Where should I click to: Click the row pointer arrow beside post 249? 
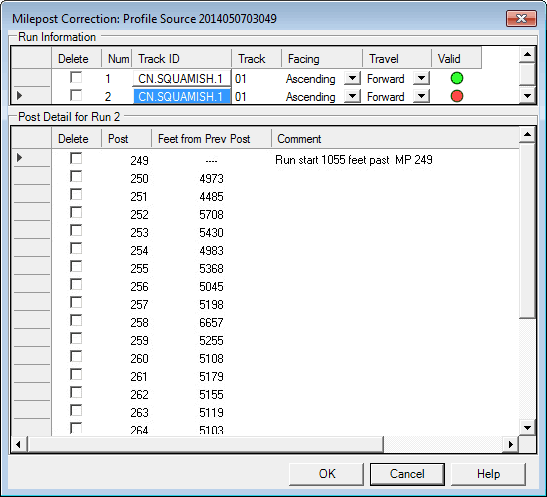click(20, 158)
